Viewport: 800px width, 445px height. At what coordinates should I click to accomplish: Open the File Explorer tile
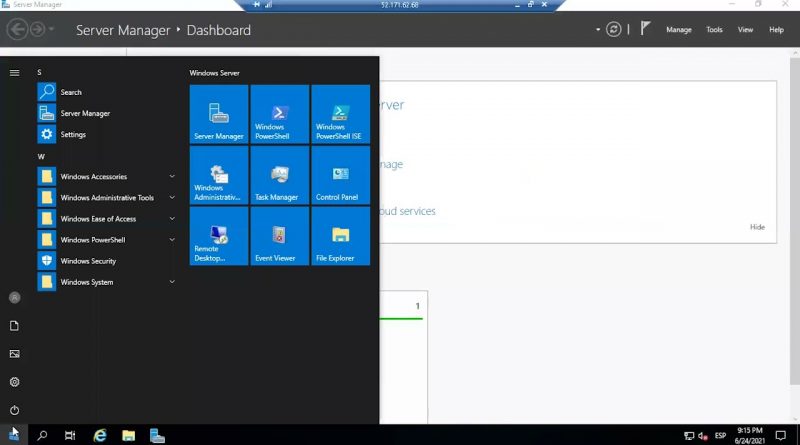(340, 236)
